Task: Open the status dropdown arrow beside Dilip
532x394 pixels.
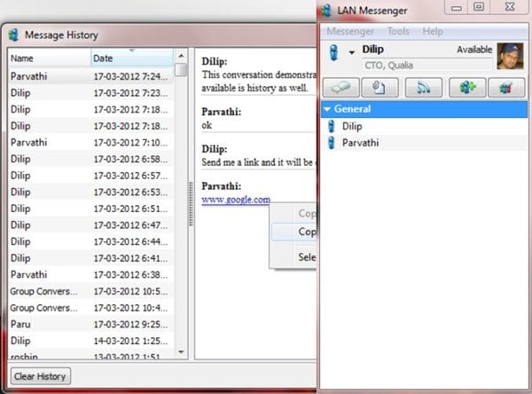Action: coord(352,52)
